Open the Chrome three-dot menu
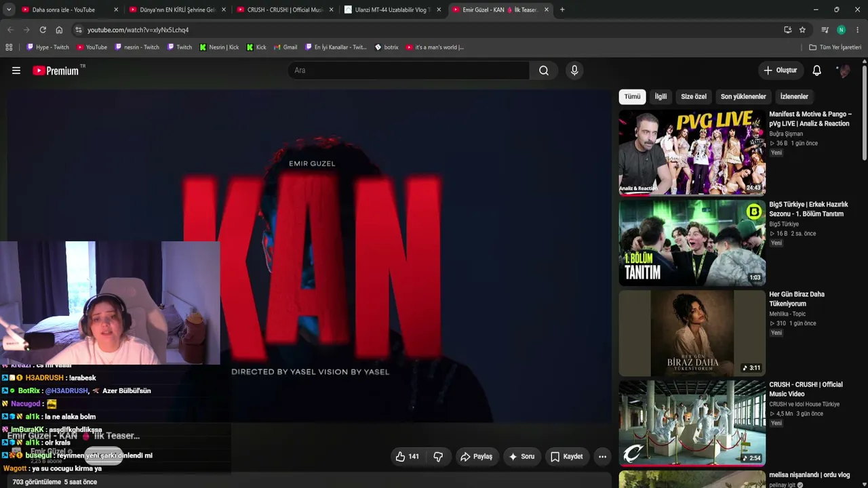The image size is (868, 488). [858, 30]
